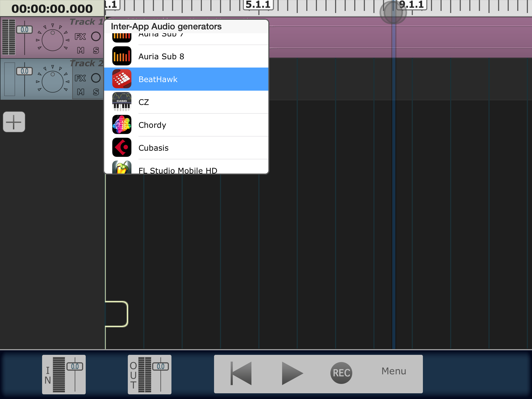Image resolution: width=532 pixels, height=399 pixels.
Task: Choose BeatHawk from the generators list
Action: pos(186,79)
